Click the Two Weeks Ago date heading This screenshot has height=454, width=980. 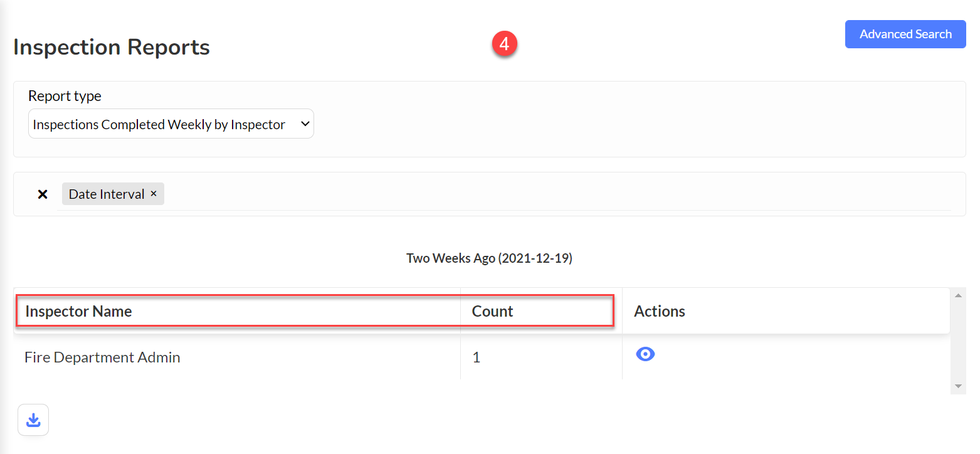(x=489, y=258)
